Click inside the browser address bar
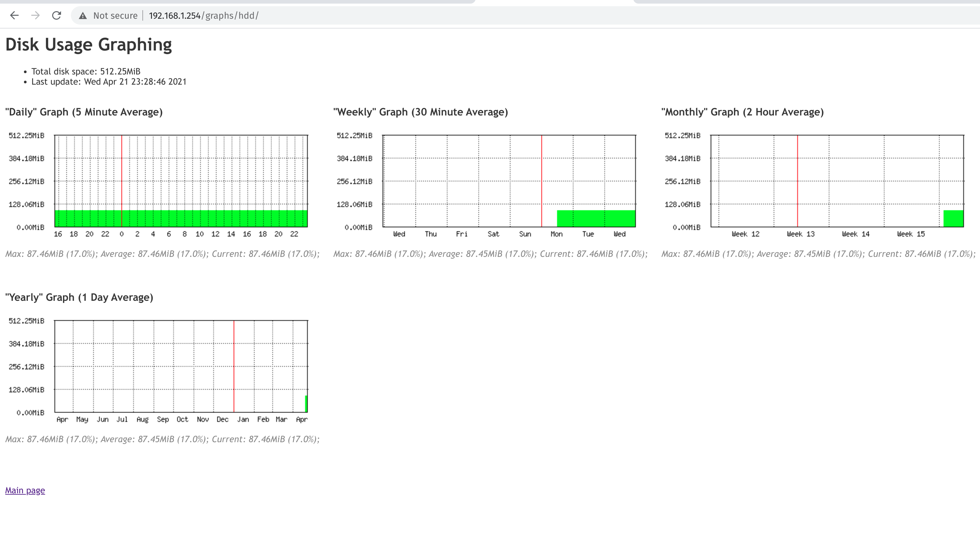 [x=266, y=16]
